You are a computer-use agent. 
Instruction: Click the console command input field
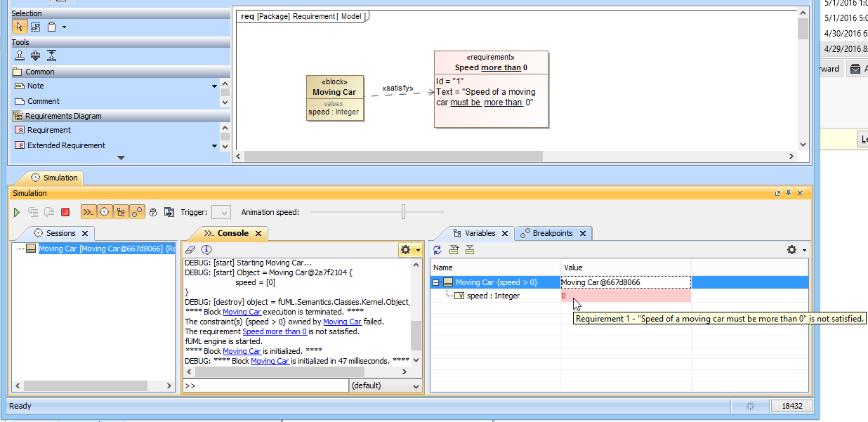pos(265,385)
